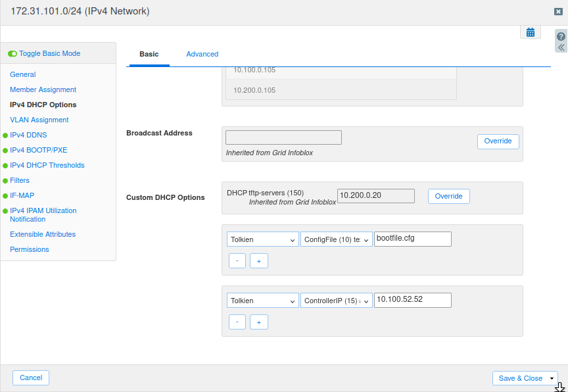Remove the ControllerIP option with minus button
The width and height of the screenshot is (568, 392).
coord(237,322)
